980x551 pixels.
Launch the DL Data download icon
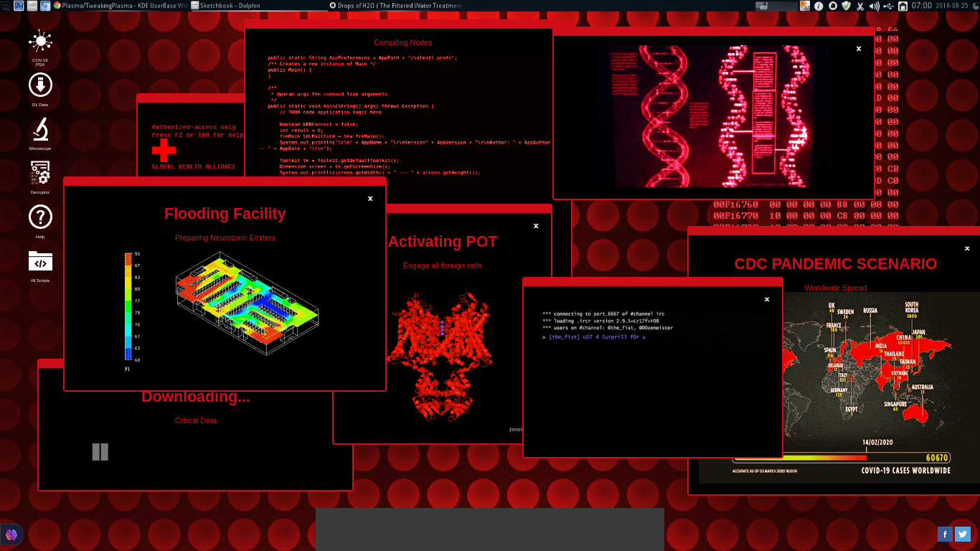point(40,86)
